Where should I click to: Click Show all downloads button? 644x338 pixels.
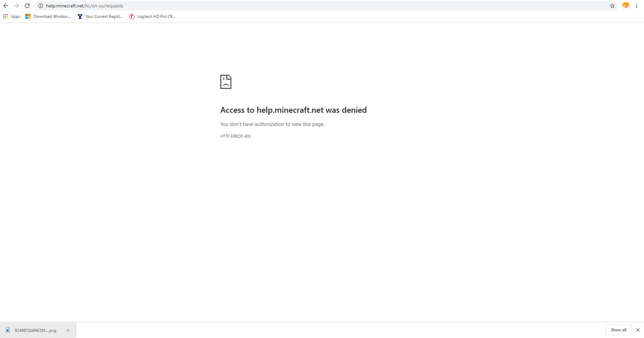click(x=618, y=330)
